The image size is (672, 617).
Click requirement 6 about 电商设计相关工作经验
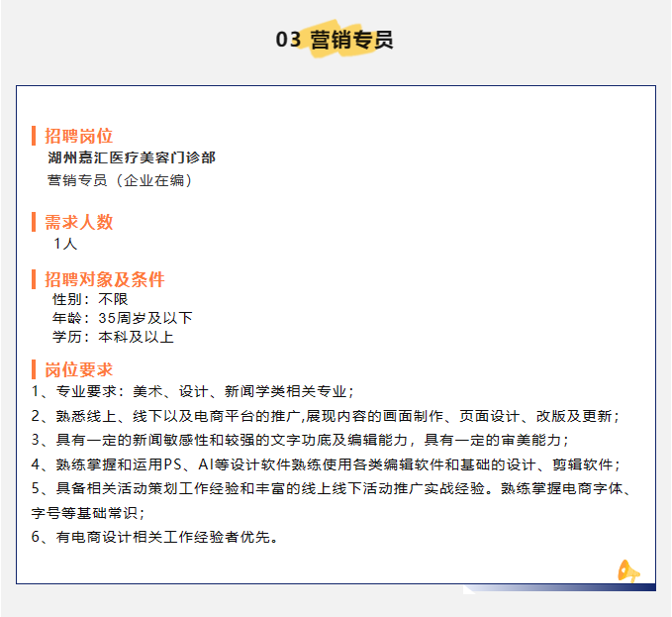(154, 537)
